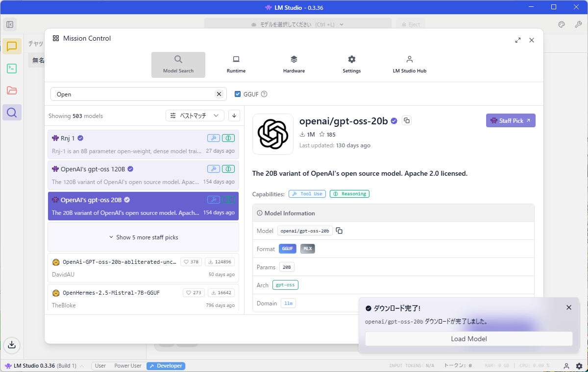Toggle the GGUF checkbox
588x372 pixels.
pos(238,94)
